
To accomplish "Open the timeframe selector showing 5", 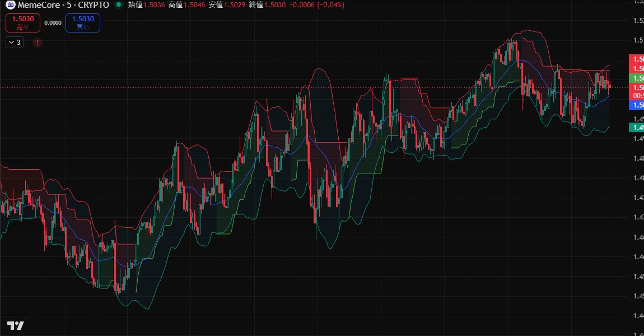I will coord(69,5).
